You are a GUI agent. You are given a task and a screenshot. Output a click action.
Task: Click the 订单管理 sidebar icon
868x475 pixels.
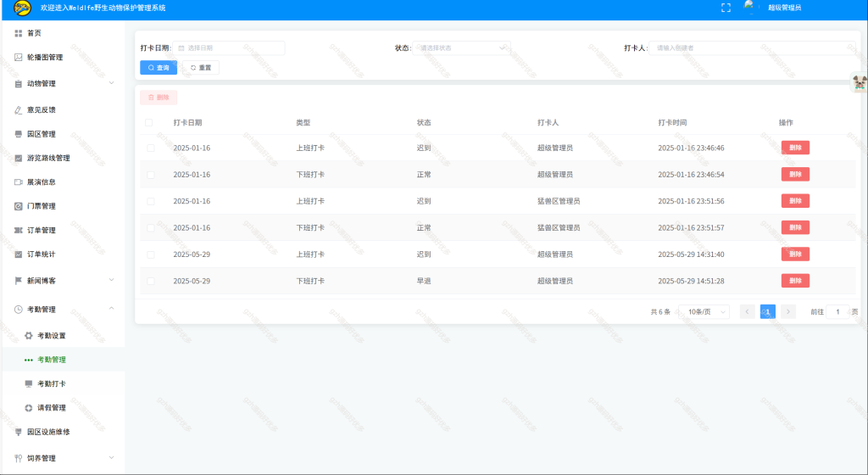pyautogui.click(x=19, y=230)
